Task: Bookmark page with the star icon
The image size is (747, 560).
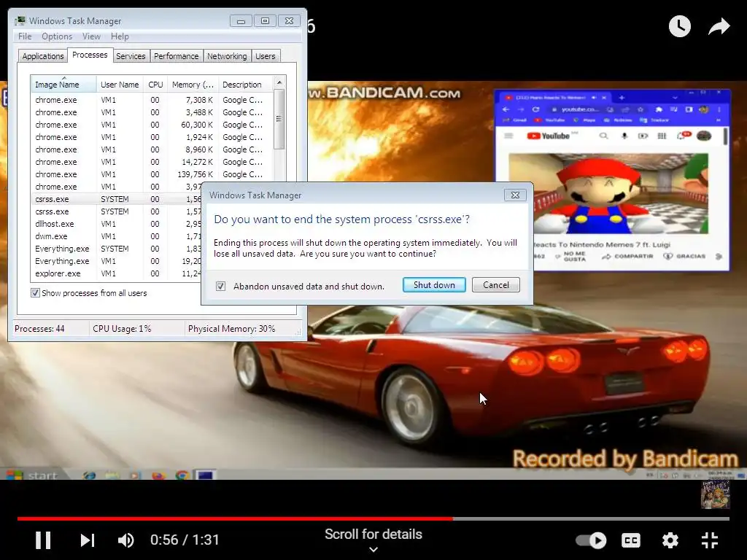Action: 640,109
